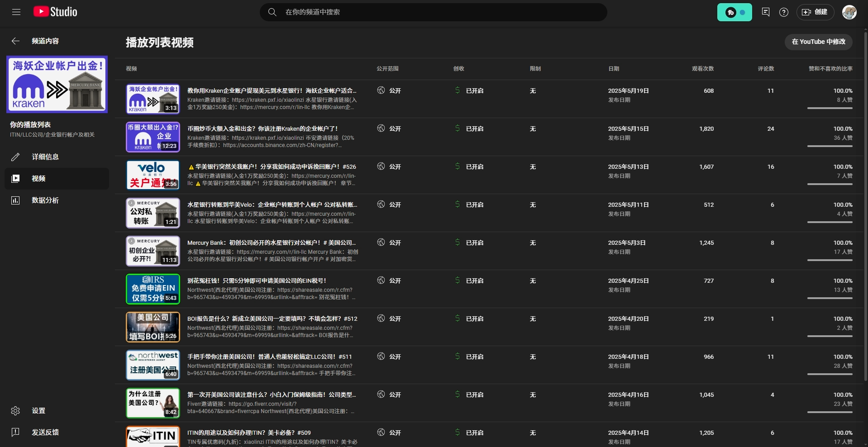Click the search magnifier icon
This screenshot has height=447, width=868.
pyautogui.click(x=272, y=12)
